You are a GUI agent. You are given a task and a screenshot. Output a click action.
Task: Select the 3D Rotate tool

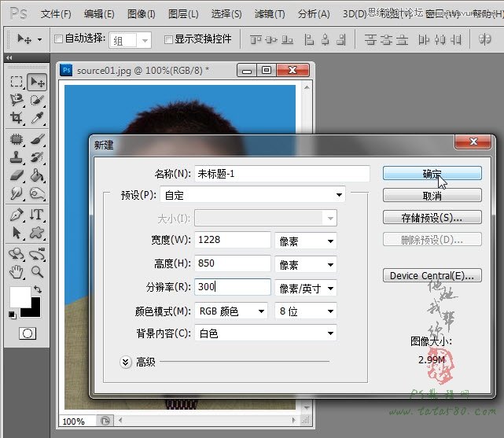[x=17, y=254]
